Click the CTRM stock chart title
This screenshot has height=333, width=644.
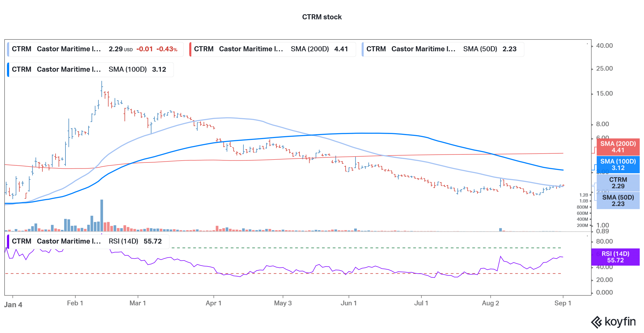(322, 17)
